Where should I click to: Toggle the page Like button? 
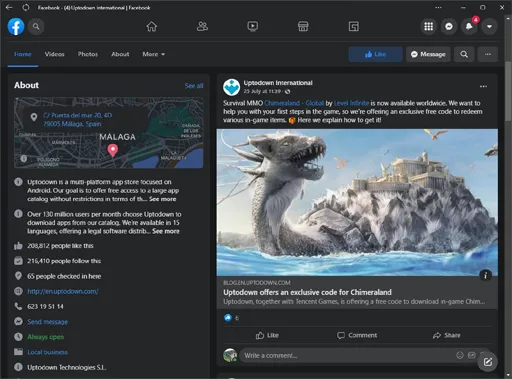pyautogui.click(x=375, y=54)
